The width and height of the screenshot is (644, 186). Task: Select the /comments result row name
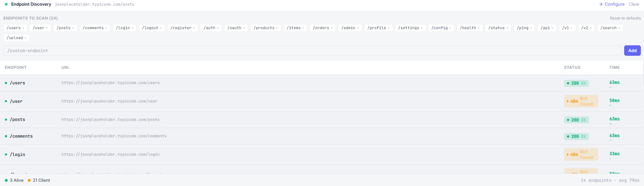[x=21, y=136]
